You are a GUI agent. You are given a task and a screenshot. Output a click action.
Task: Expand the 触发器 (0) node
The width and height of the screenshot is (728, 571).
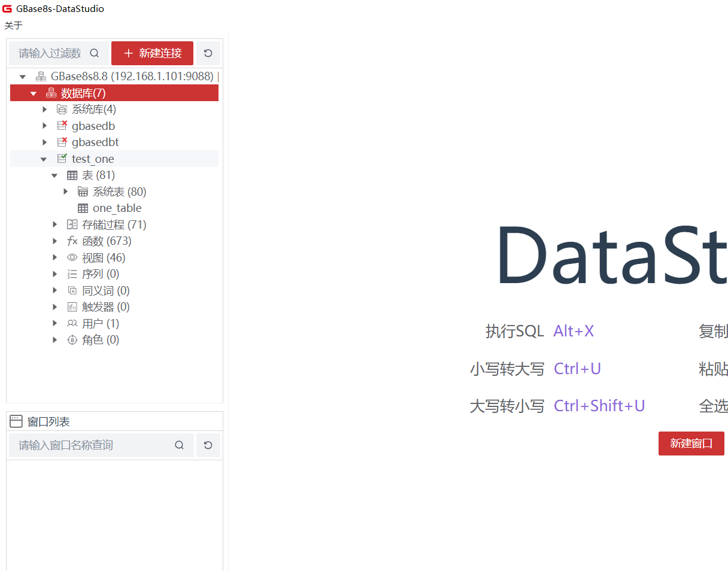tap(54, 307)
